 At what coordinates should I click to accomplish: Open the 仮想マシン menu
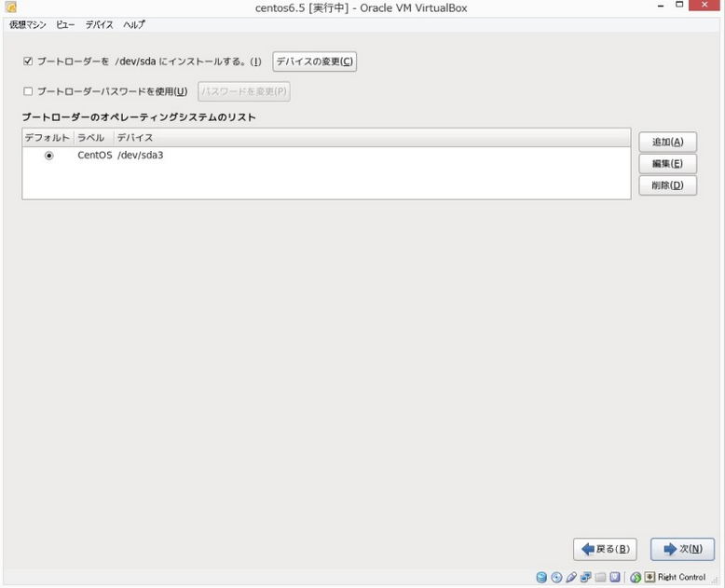pos(28,25)
